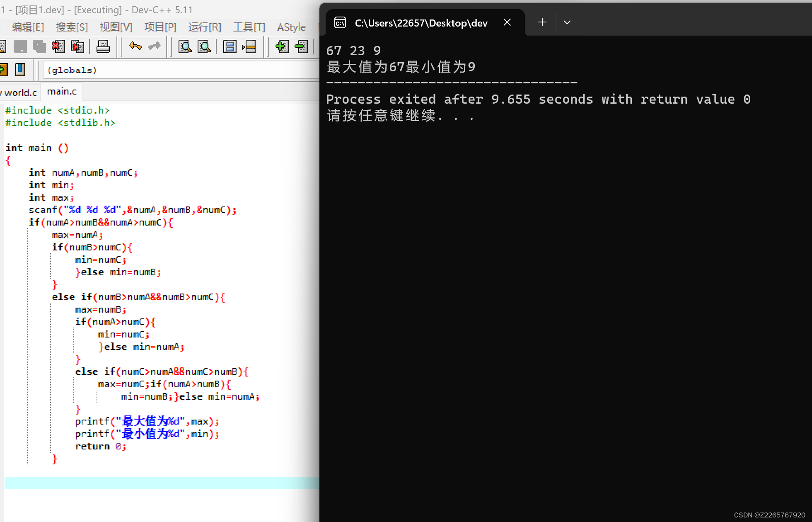Image resolution: width=812 pixels, height=522 pixels.
Task: Click the Print toolbar icon
Action: click(103, 46)
